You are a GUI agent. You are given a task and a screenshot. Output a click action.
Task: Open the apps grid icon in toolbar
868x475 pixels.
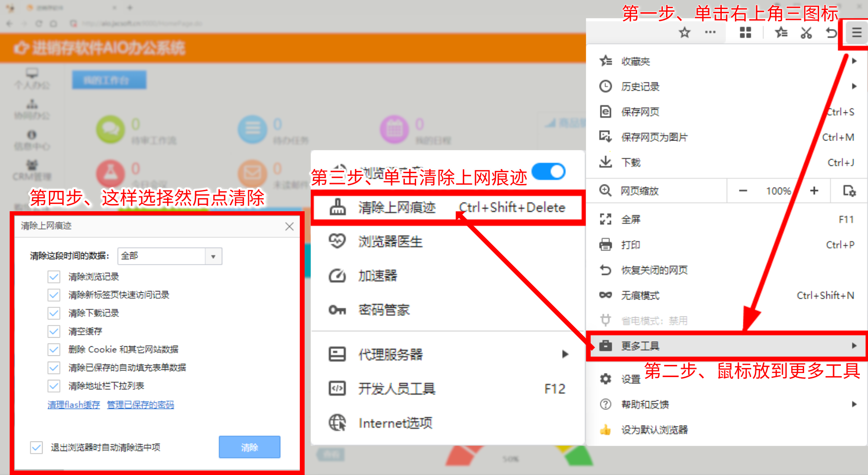click(745, 32)
